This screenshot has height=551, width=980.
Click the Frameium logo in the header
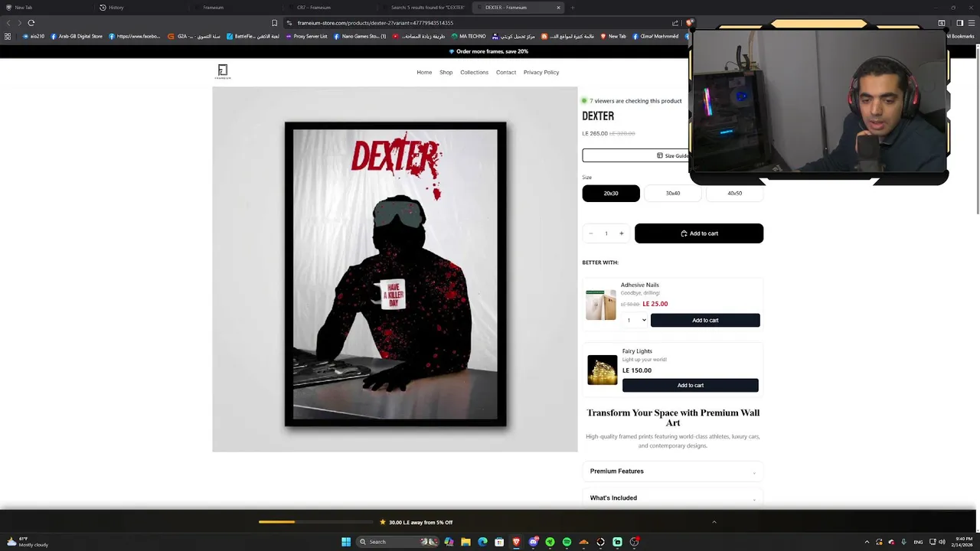(223, 72)
